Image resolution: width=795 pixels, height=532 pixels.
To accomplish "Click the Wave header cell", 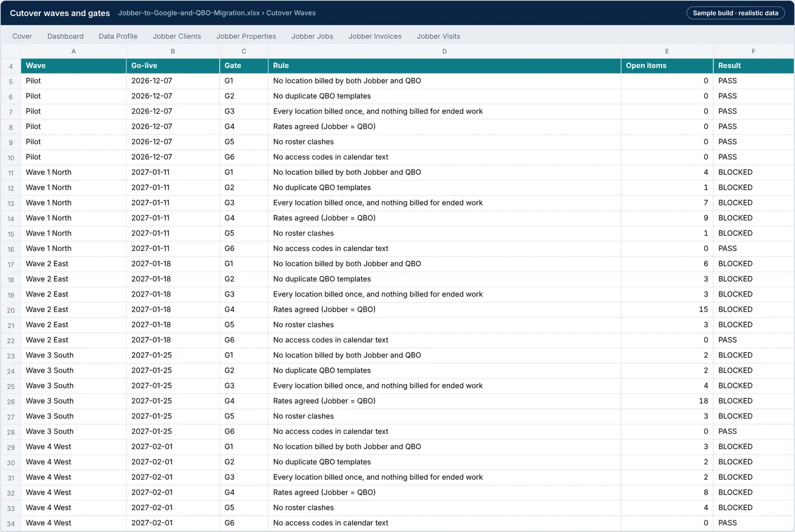I will coord(73,66).
